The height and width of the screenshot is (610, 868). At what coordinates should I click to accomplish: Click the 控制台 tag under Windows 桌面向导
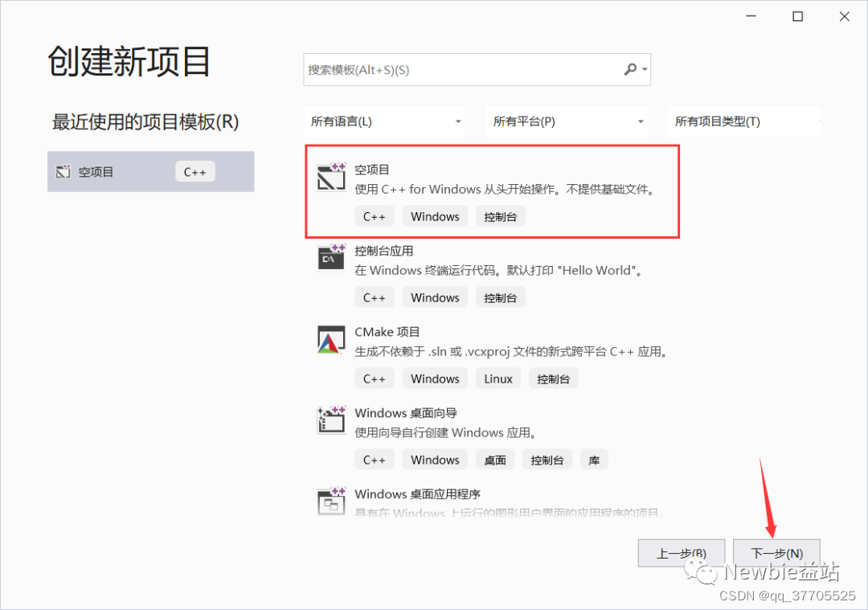547,460
